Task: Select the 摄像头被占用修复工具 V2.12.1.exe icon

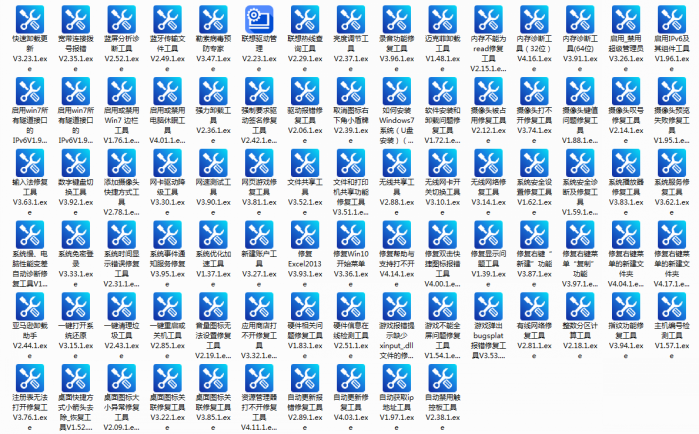Action: 489,91
